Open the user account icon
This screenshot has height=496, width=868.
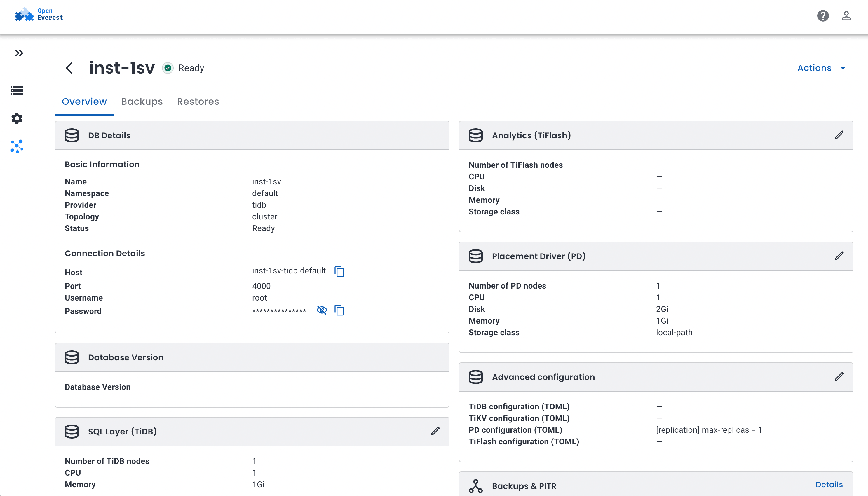(846, 16)
